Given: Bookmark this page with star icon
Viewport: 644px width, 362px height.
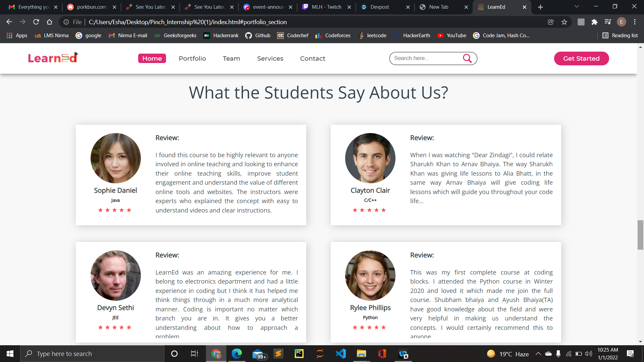Looking at the screenshot, I should 564,22.
